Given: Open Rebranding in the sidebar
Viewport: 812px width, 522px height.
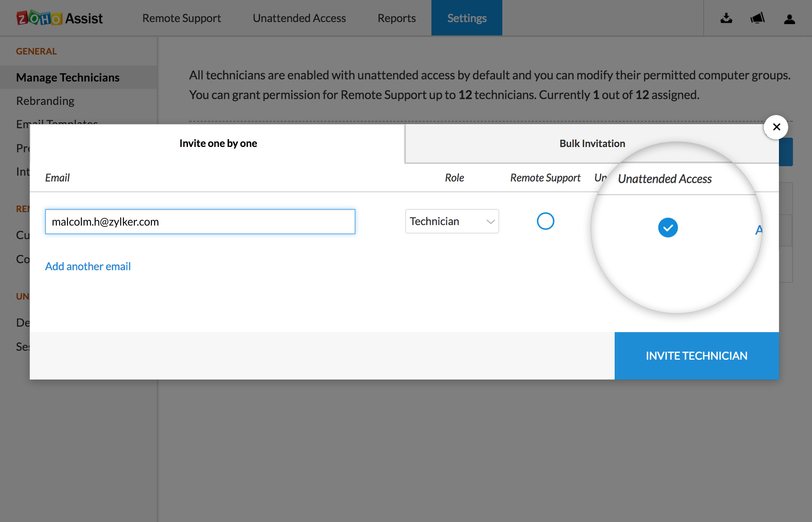Looking at the screenshot, I should pyautogui.click(x=45, y=101).
